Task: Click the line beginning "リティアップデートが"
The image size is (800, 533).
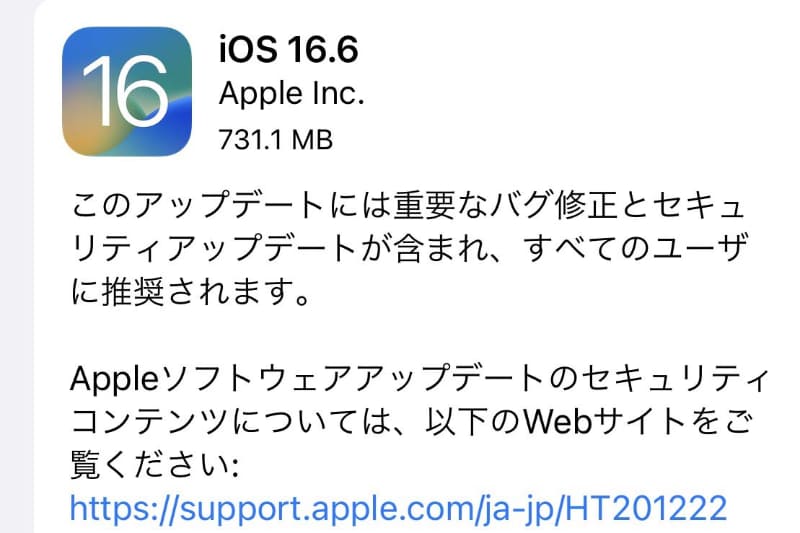Action: point(409,248)
